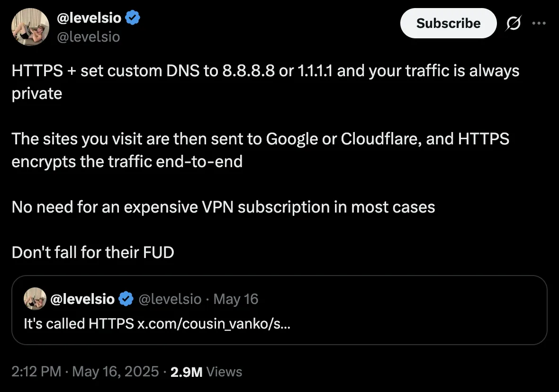Open the three-dot more options menu
This screenshot has height=392, width=559.
tap(539, 24)
